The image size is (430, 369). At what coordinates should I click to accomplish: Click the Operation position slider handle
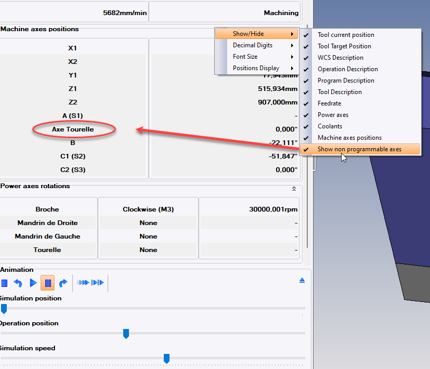tap(126, 334)
